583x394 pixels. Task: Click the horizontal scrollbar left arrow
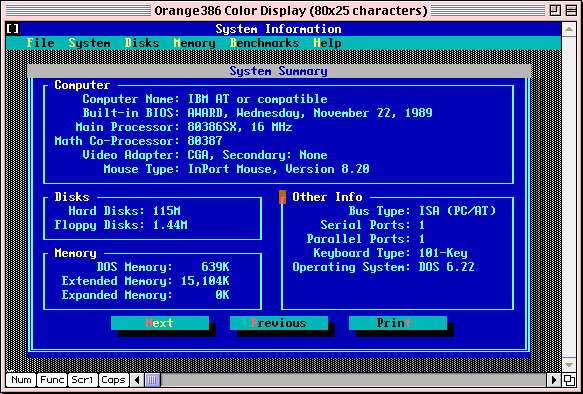137,380
